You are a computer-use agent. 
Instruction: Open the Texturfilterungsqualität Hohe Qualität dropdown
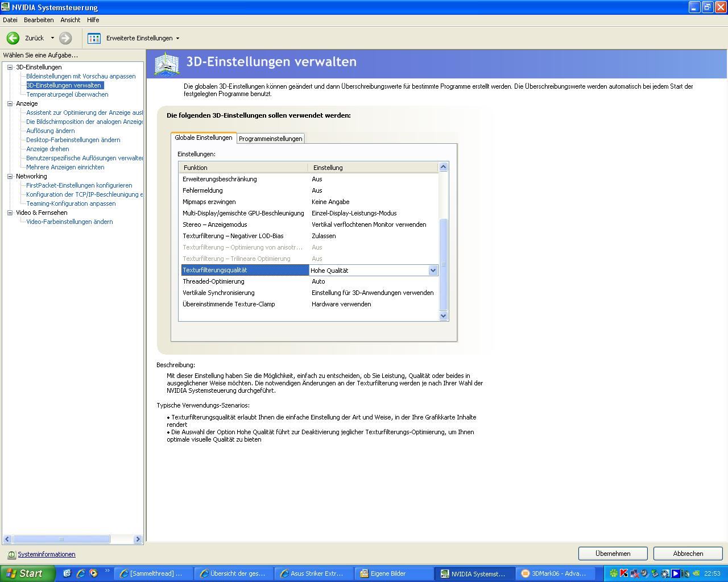[433, 271]
